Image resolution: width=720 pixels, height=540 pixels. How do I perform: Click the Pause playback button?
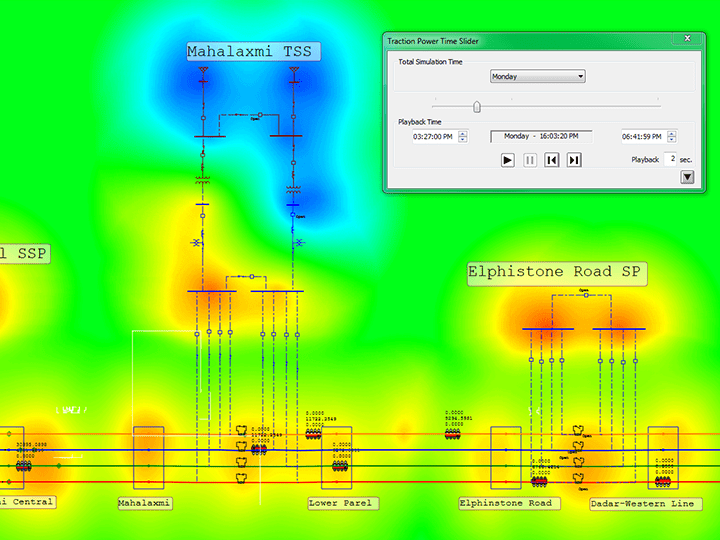[x=530, y=160]
